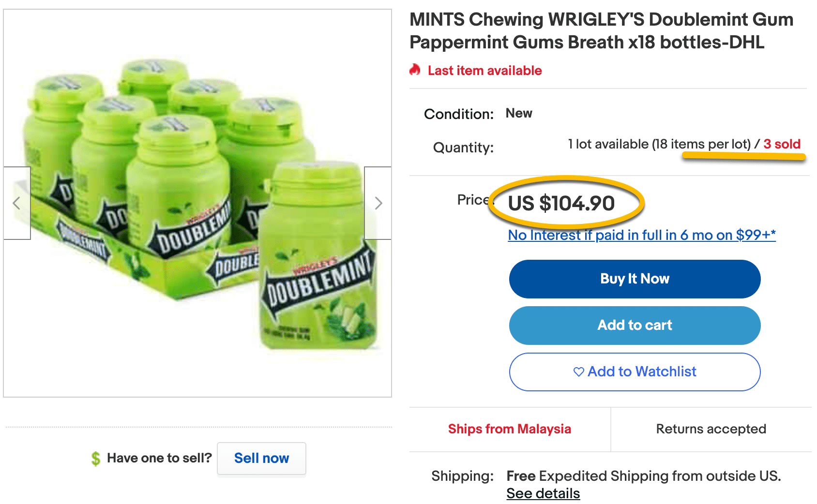This screenshot has width=817, height=504.
Task: Open the No Interest financing link
Action: [642, 235]
